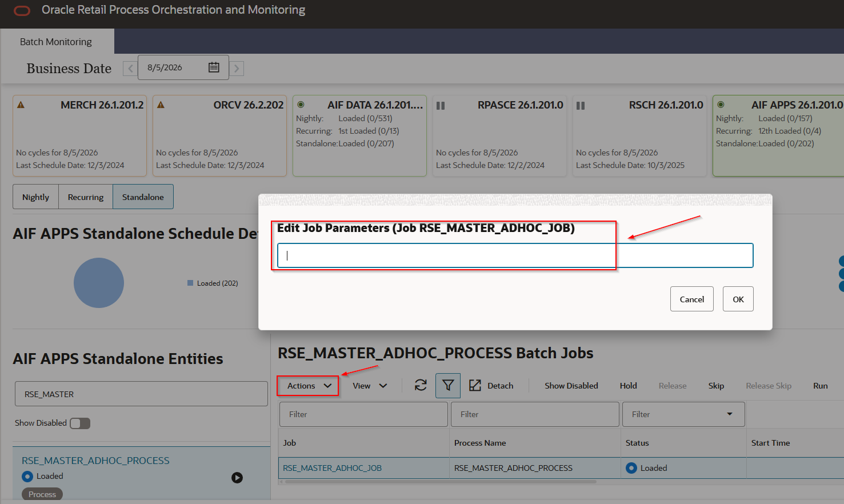Open the Batch Monitoring tab

pos(56,42)
